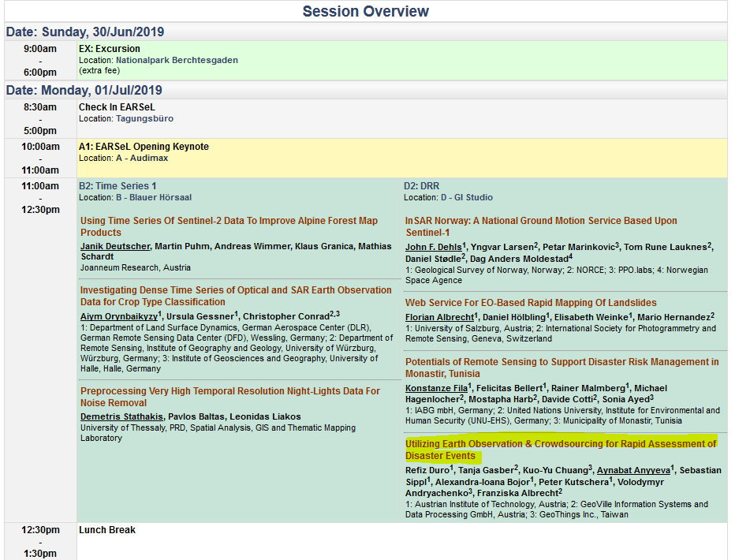Open the Check In EARSeL session
Screen dimensions: 750x560
point(117,107)
